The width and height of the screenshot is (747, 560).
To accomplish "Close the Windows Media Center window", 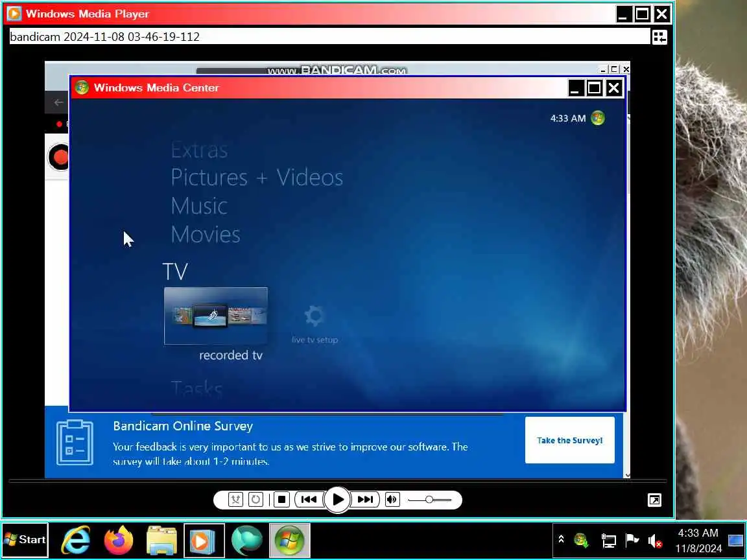I will [613, 87].
